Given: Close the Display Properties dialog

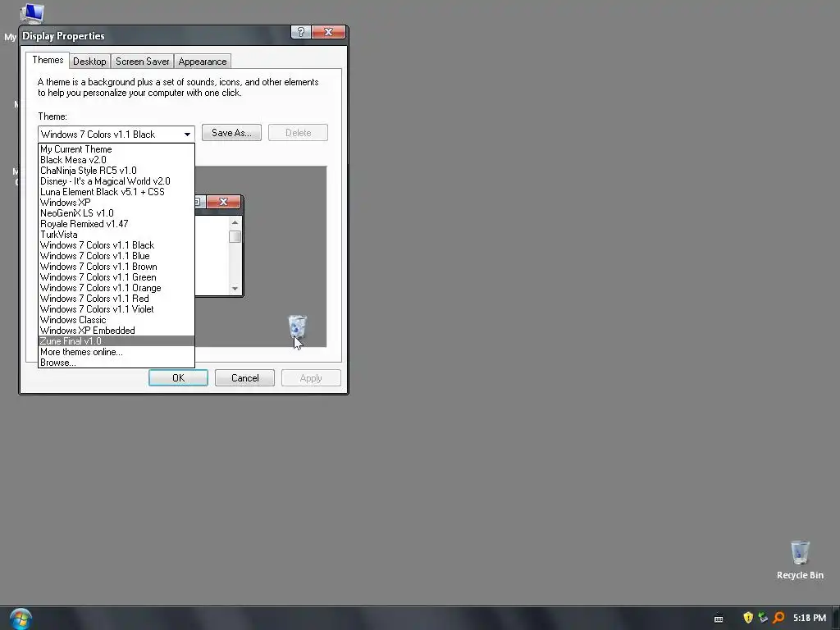Looking at the screenshot, I should 328,32.
